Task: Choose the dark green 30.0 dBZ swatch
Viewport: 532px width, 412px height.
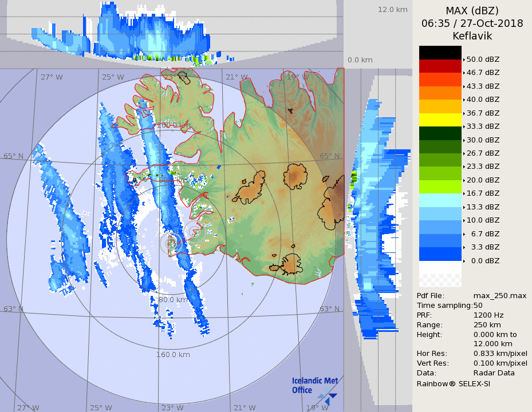Action: (440, 133)
